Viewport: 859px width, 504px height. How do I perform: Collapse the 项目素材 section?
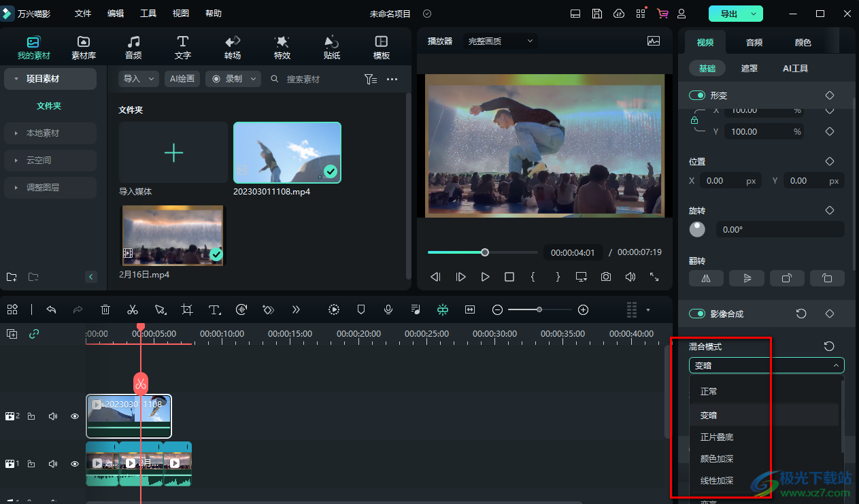pyautogui.click(x=50, y=79)
